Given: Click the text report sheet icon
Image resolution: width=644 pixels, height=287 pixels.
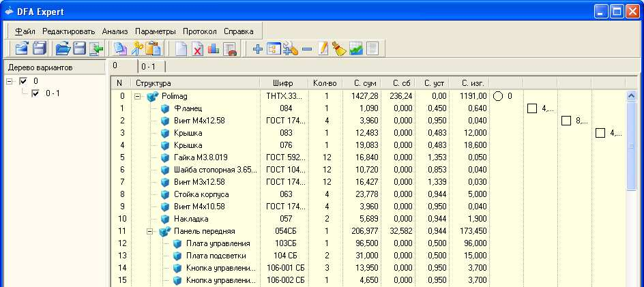Looking at the screenshot, I should pos(372,49).
